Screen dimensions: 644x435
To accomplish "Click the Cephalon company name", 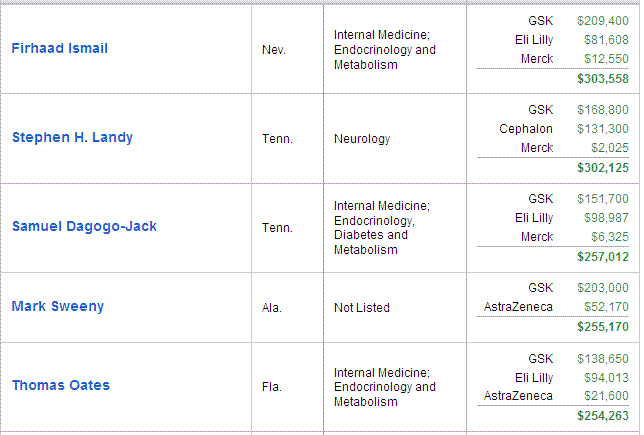I will click(526, 129).
